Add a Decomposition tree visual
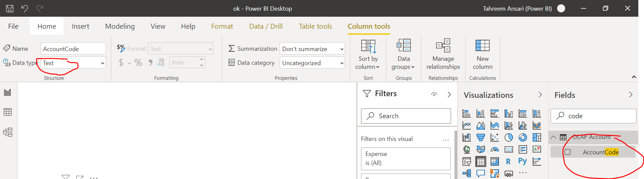 coord(467,173)
